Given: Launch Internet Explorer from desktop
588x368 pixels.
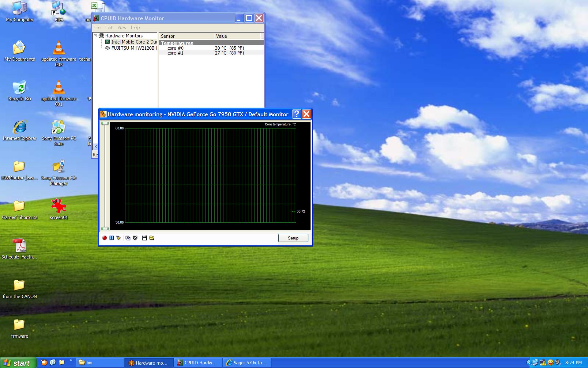Looking at the screenshot, I should 20,130.
